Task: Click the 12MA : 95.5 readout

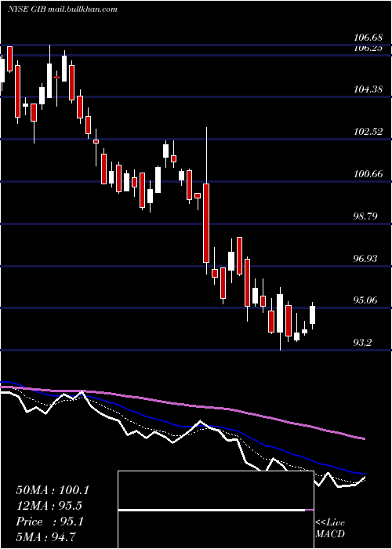Action: pyautogui.click(x=49, y=506)
